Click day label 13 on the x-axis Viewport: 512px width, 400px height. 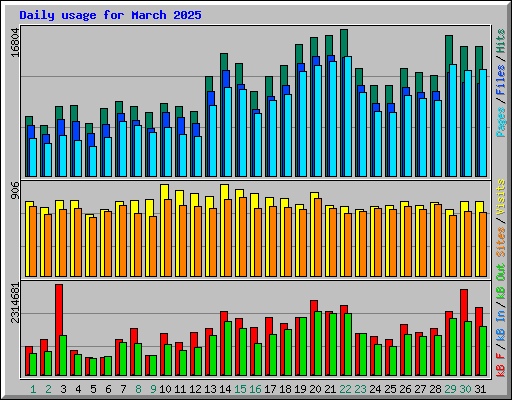click(x=210, y=389)
